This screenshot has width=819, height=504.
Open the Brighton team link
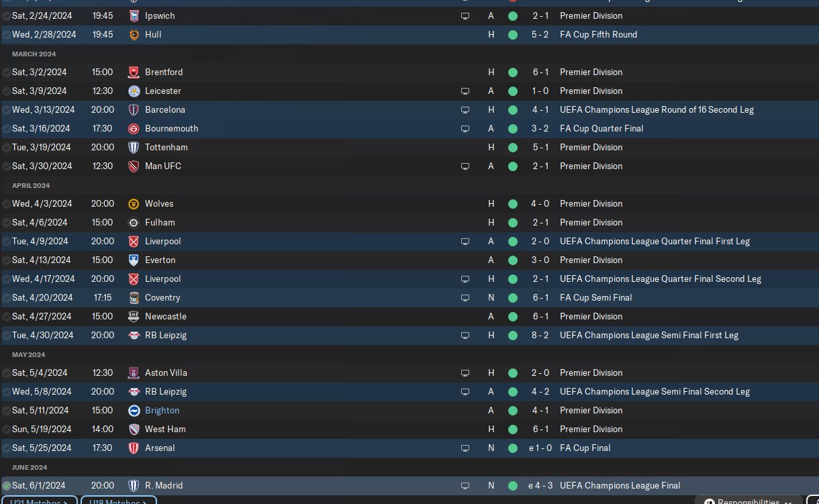pyautogui.click(x=162, y=410)
